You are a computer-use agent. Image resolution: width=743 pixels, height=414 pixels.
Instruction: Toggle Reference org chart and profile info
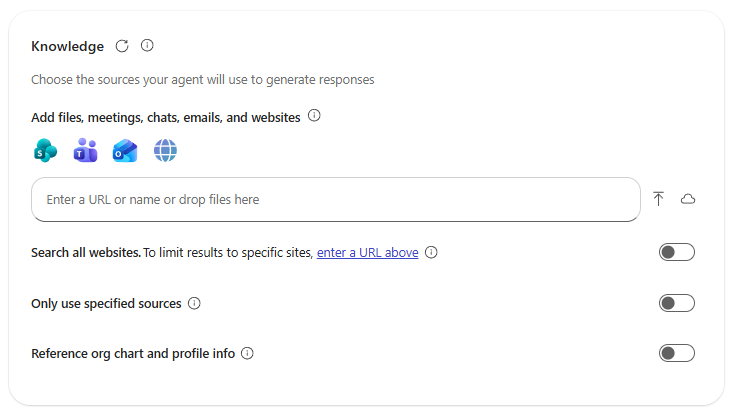(x=676, y=353)
